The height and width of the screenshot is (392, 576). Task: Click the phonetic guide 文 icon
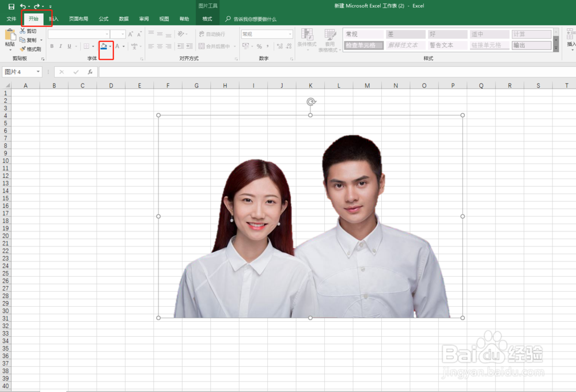(134, 46)
